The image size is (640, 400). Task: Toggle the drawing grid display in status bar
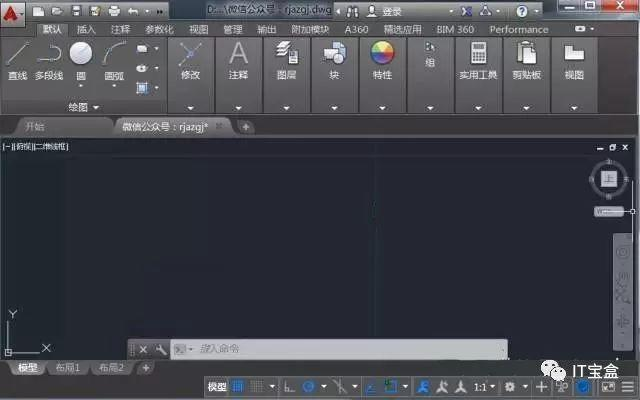click(238, 386)
